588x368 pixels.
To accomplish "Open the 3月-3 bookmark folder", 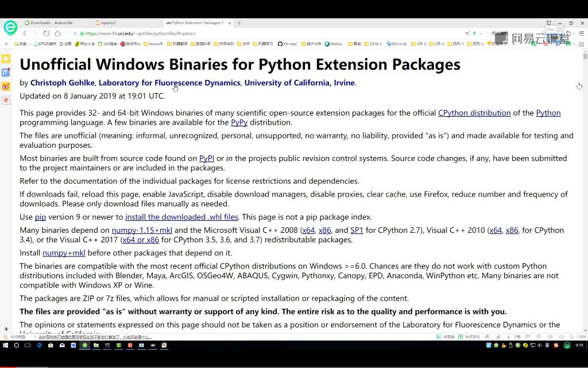I will coord(436,44).
